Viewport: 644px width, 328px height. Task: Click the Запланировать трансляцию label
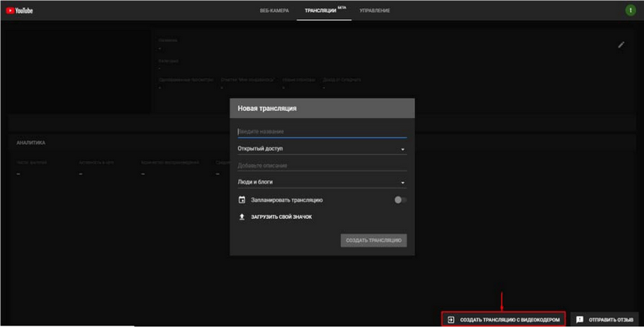(286, 200)
